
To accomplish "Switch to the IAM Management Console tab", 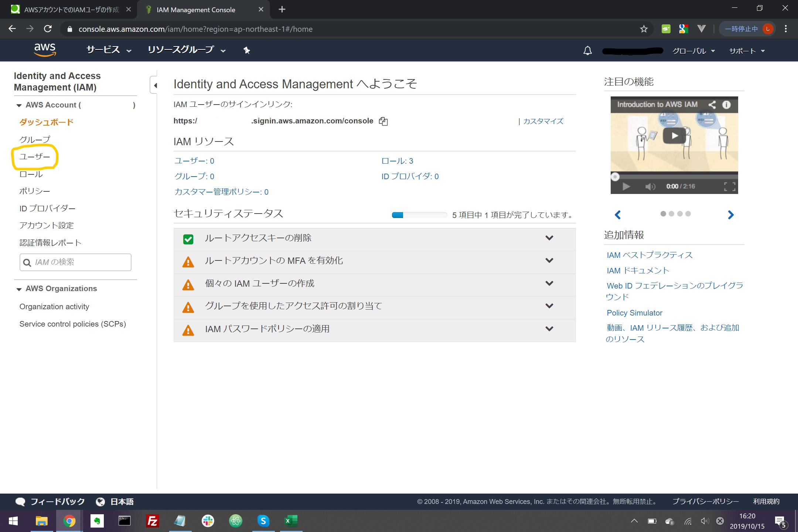I will coord(196,10).
